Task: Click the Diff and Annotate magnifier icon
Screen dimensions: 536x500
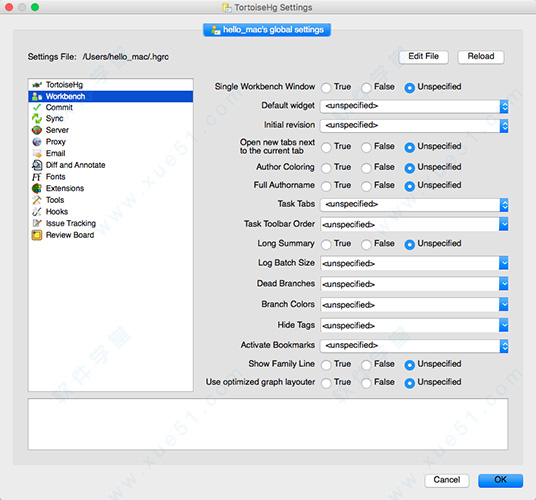Action: point(37,165)
